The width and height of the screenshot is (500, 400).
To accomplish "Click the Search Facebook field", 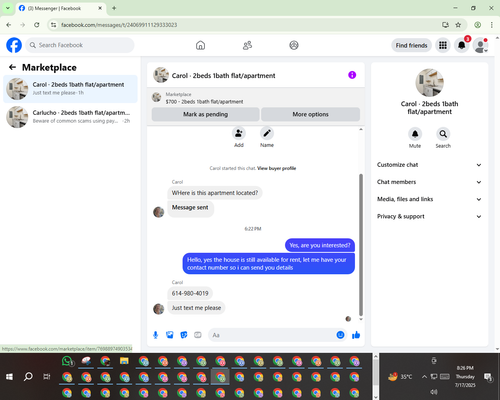I will [80, 45].
